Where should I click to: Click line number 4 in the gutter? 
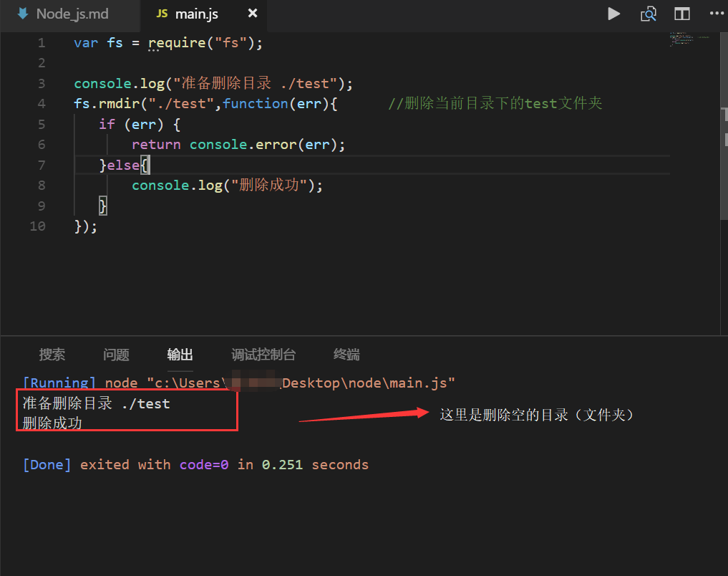41,104
